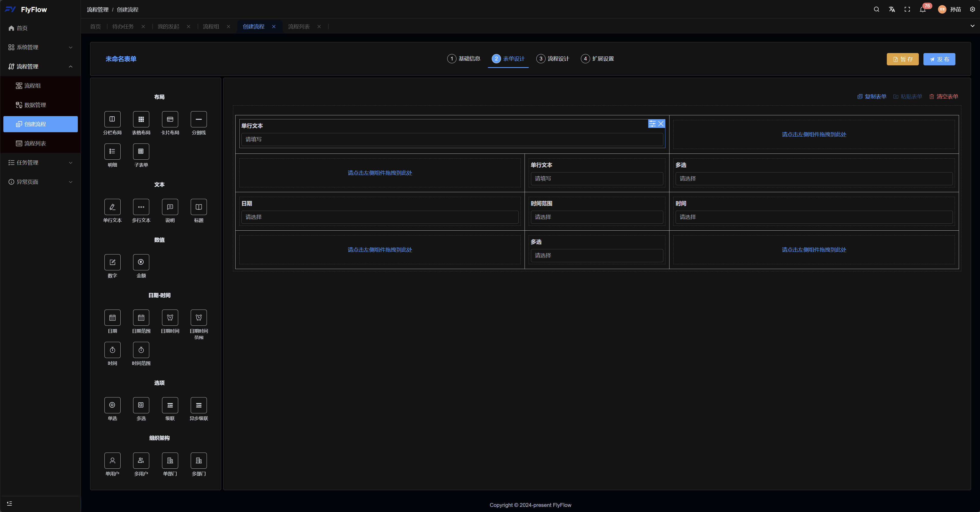
Task: Open notifications bell with 76 badge
Action: 923,9
